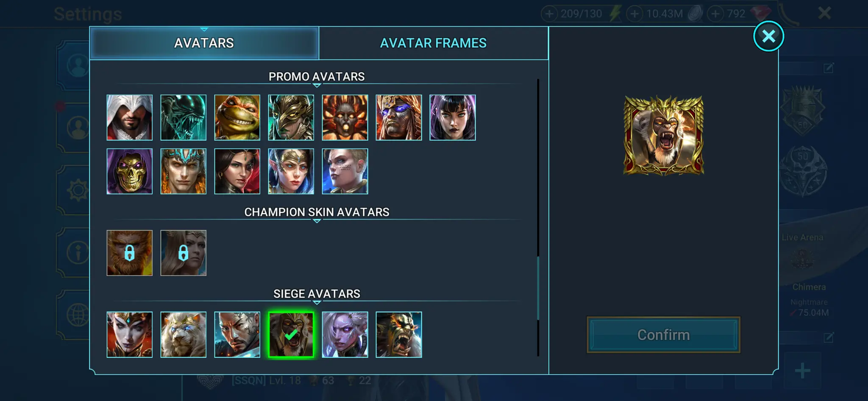The width and height of the screenshot is (868, 401).
Task: Pick the ninja turtle promo avatar
Action: 237,117
